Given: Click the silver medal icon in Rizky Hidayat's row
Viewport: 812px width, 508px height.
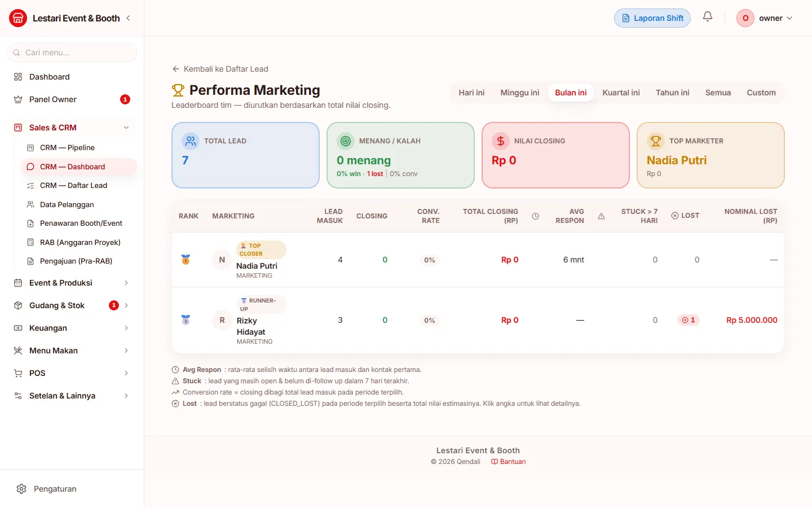Looking at the screenshot, I should (186, 320).
